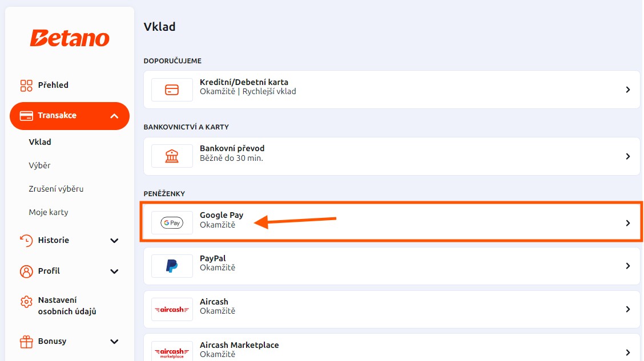
Task: Select the Výběr submenu item
Action: click(x=39, y=166)
